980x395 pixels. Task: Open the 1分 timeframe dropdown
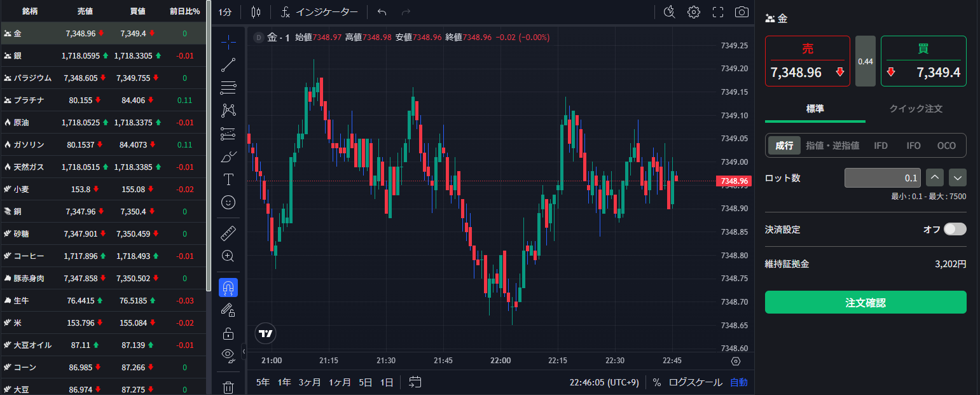point(225,12)
